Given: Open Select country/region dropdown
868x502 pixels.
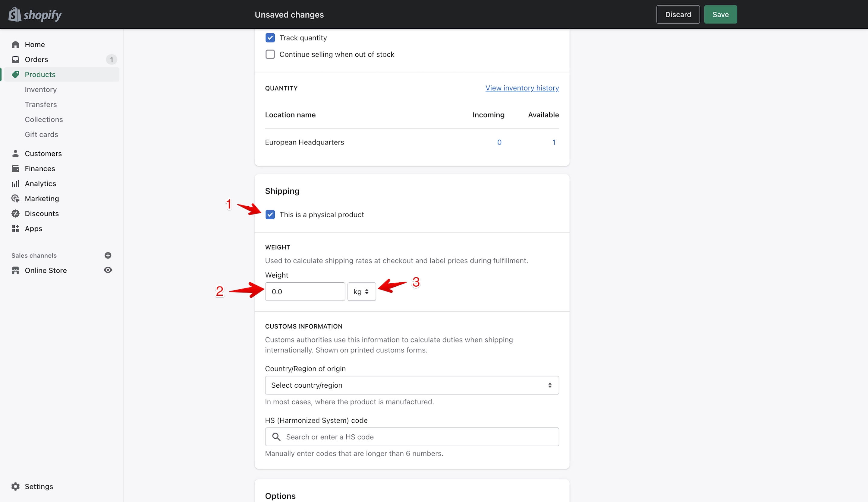Looking at the screenshot, I should (412, 385).
